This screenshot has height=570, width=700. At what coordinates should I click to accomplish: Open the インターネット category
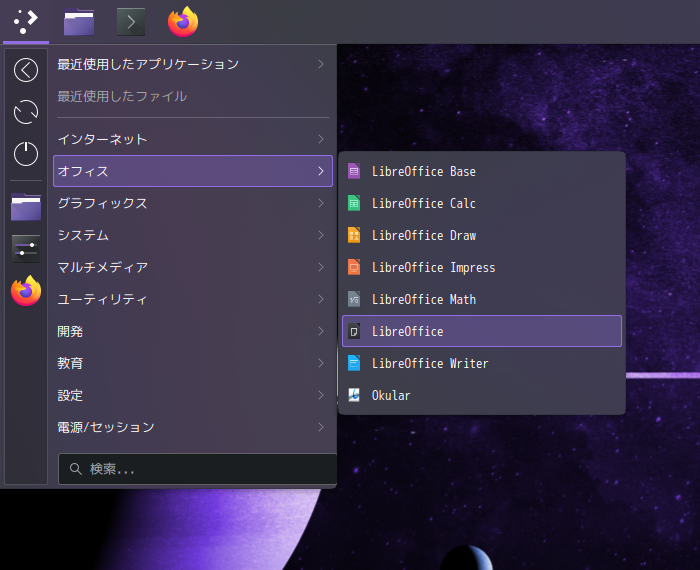point(193,139)
